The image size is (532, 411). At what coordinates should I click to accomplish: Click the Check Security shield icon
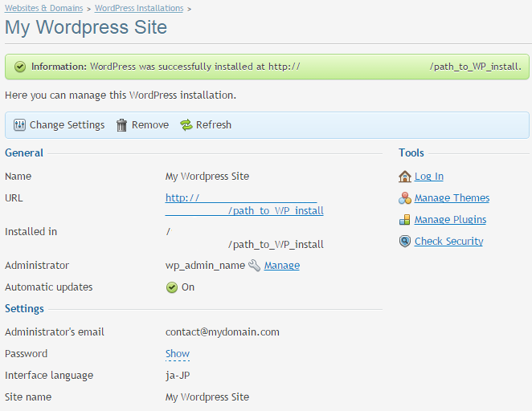[405, 242]
